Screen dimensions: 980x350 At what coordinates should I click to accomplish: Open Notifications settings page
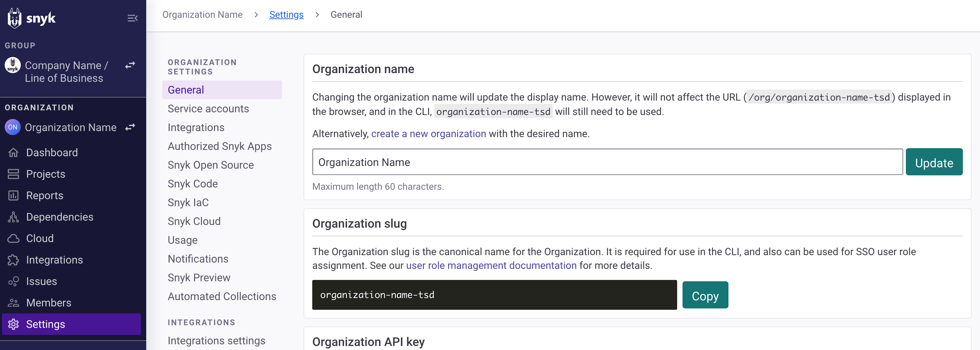point(198,259)
